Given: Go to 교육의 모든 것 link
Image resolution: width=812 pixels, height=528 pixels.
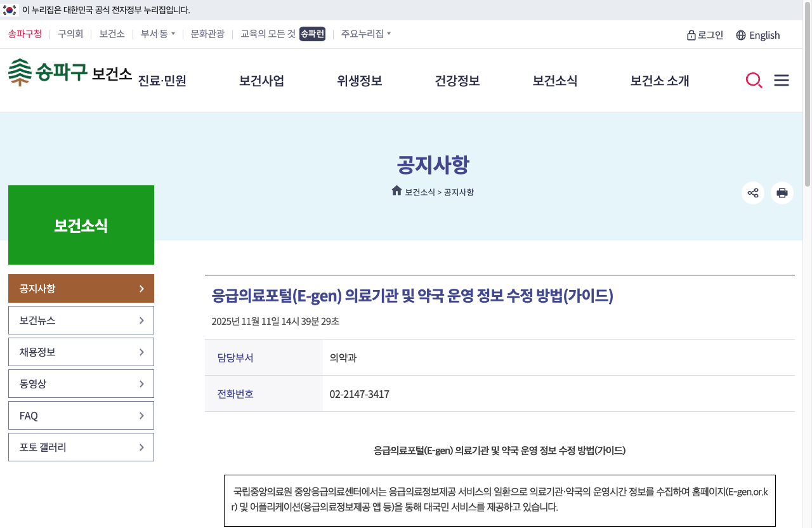Looking at the screenshot, I should tap(268, 34).
